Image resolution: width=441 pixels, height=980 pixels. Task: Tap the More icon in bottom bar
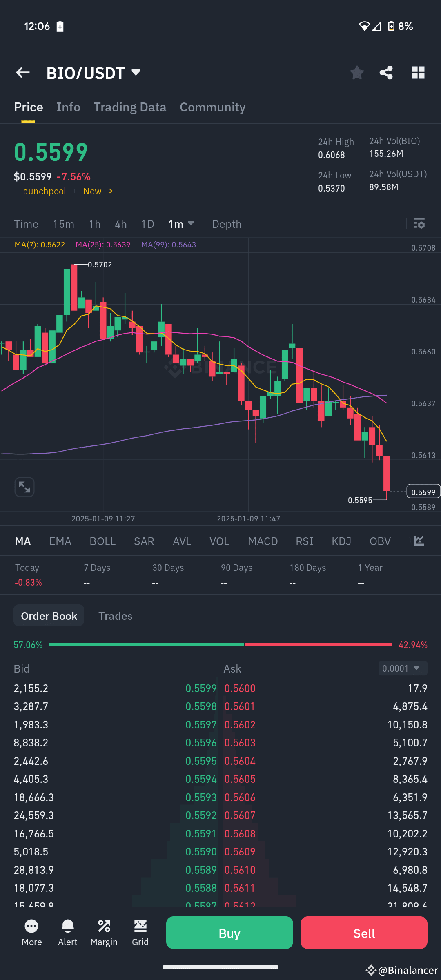coord(32,933)
